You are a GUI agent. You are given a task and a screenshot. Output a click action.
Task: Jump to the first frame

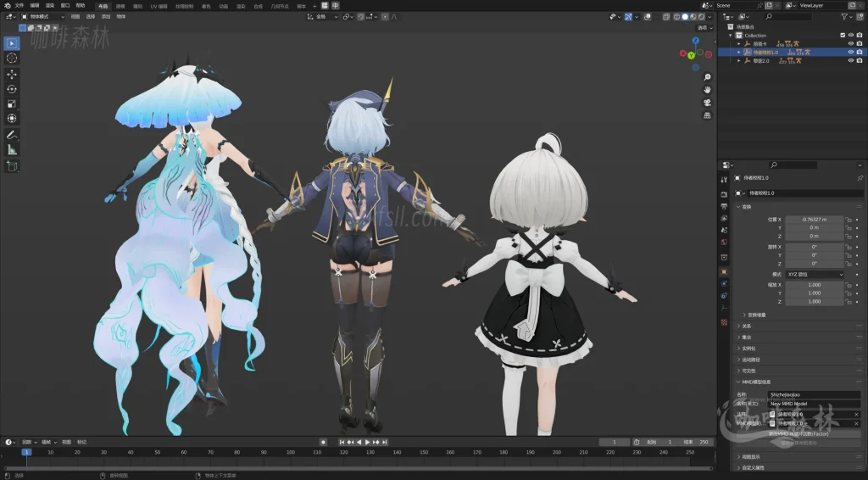point(342,442)
